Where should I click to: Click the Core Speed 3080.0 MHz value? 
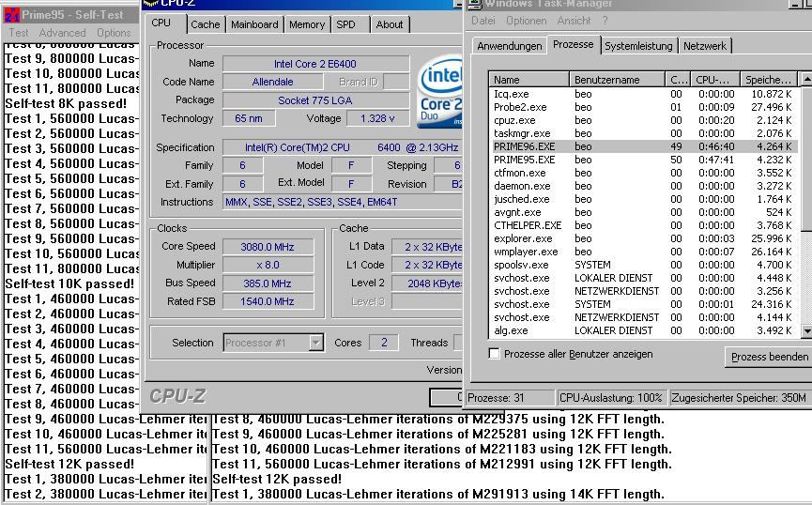pos(268,247)
